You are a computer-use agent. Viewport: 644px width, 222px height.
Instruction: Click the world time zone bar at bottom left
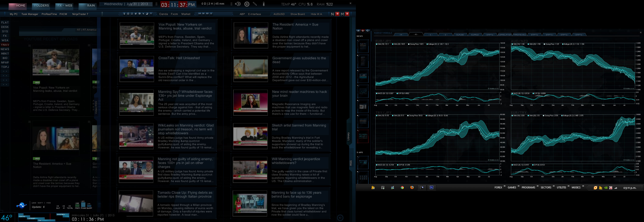click(x=44, y=217)
